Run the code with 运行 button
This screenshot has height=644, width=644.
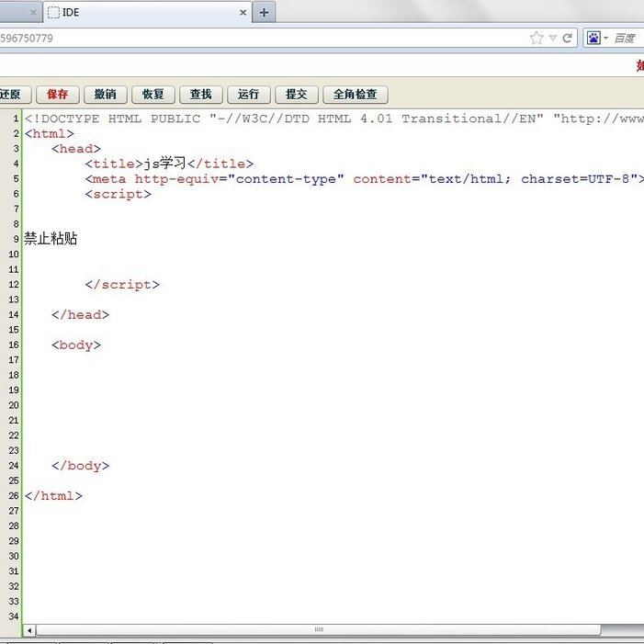(x=248, y=95)
